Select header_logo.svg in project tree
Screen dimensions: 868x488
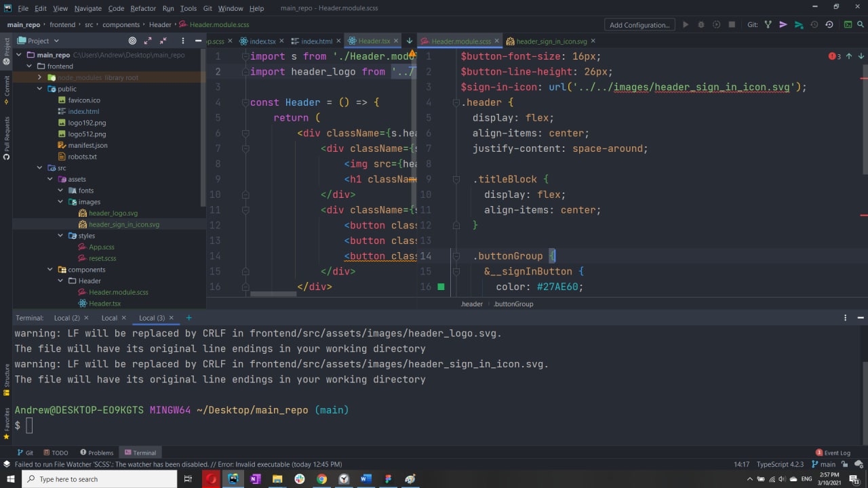(113, 213)
